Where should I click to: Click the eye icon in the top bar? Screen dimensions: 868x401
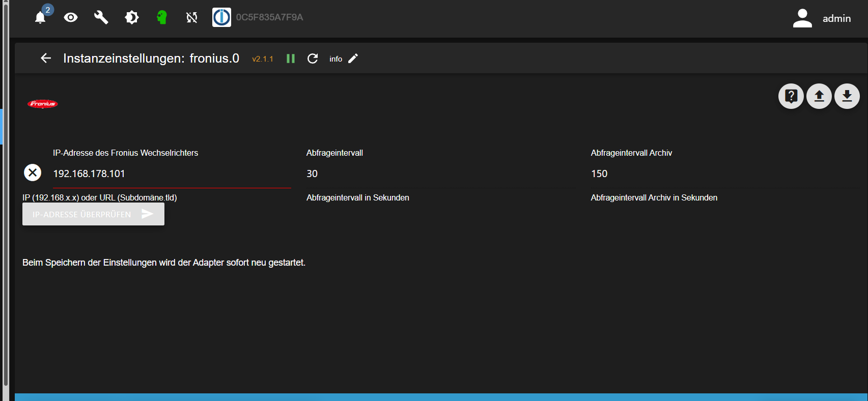click(71, 17)
